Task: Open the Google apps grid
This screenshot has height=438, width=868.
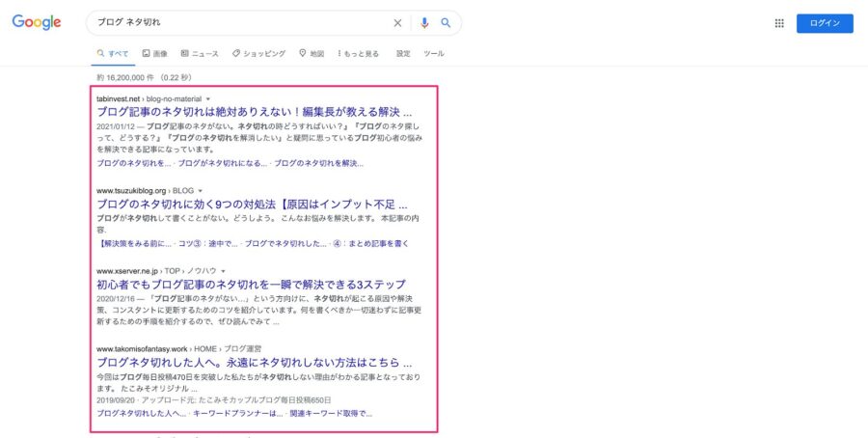Action: pos(779,23)
